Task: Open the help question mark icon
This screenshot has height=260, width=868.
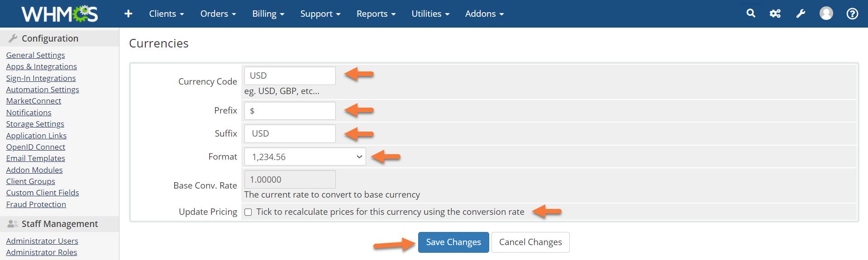Action: coord(852,14)
